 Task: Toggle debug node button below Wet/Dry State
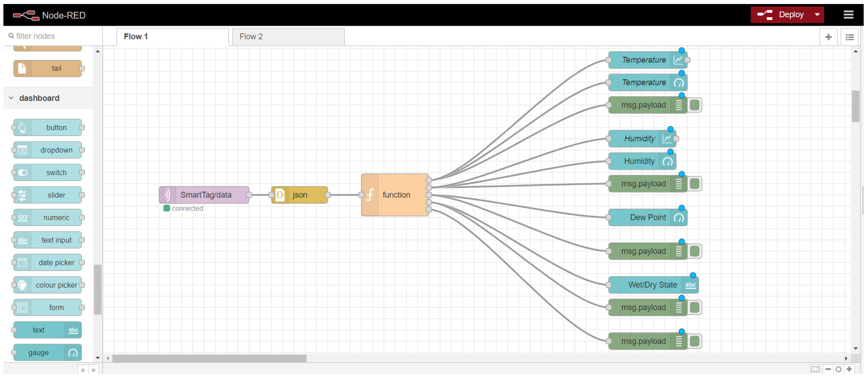[694, 308]
